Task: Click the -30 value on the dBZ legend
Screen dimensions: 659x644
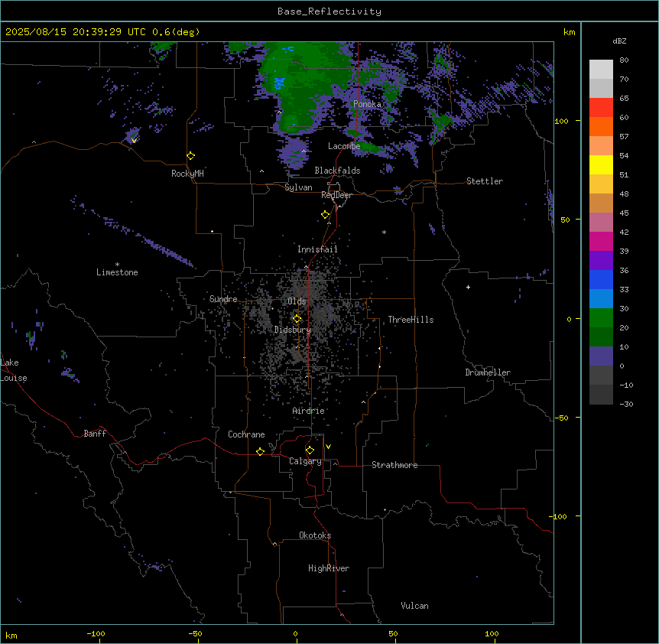Action: click(626, 405)
